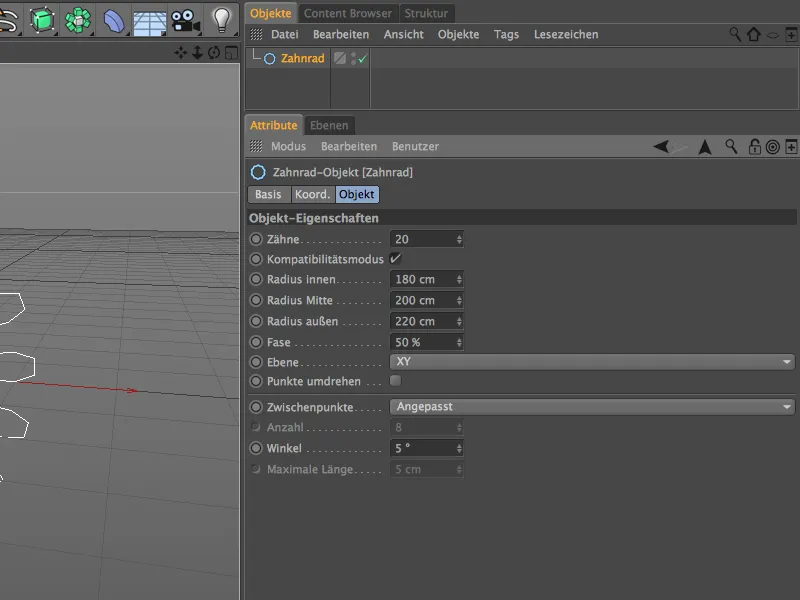Click the home icon in Objekte manager
Viewport: 800px width, 600px height.
coord(754,34)
